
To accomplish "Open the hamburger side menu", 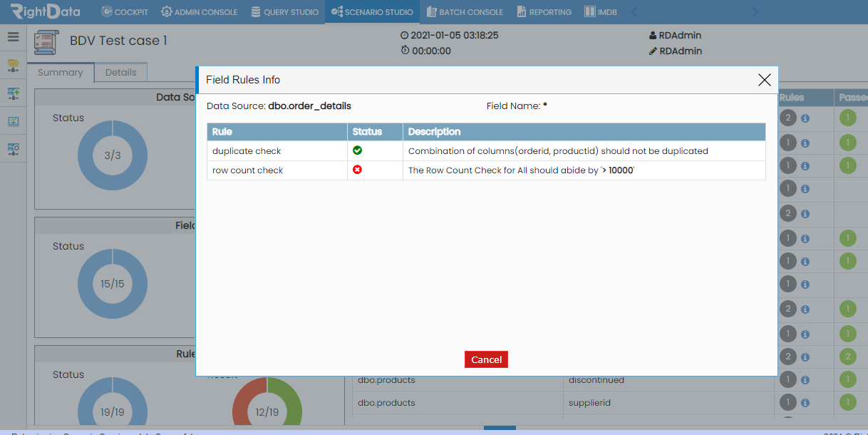I will pos(14,36).
